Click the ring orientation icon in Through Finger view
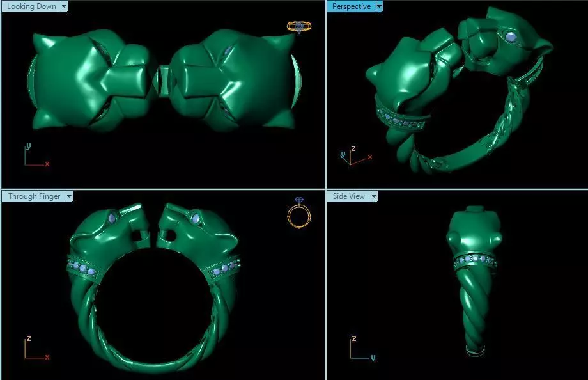This screenshot has width=588, height=380. [x=299, y=212]
